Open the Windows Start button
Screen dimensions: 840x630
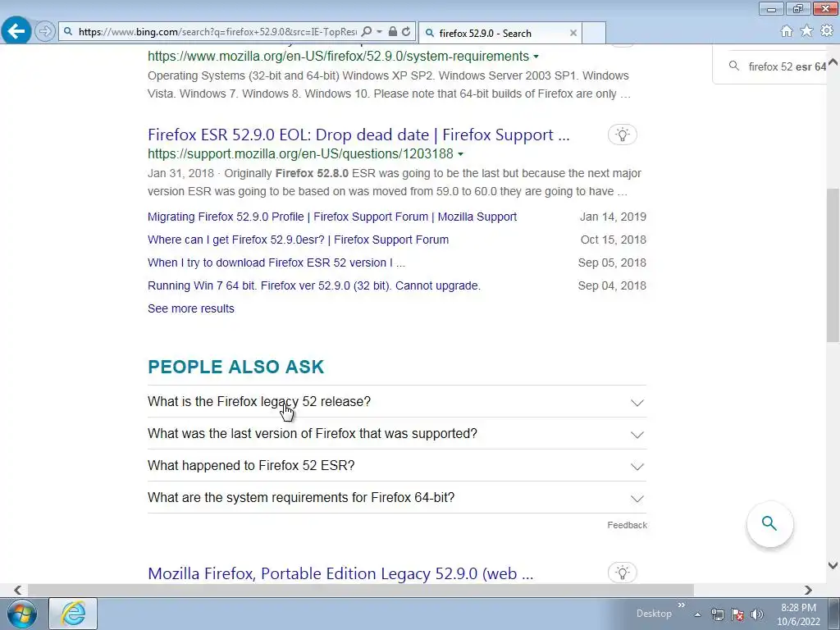pos(22,614)
